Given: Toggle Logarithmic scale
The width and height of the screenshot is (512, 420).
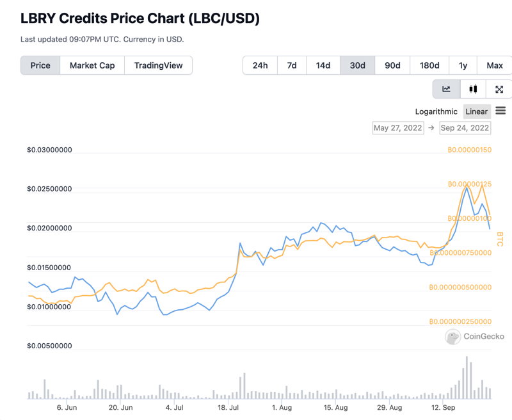Looking at the screenshot, I should [x=436, y=111].
